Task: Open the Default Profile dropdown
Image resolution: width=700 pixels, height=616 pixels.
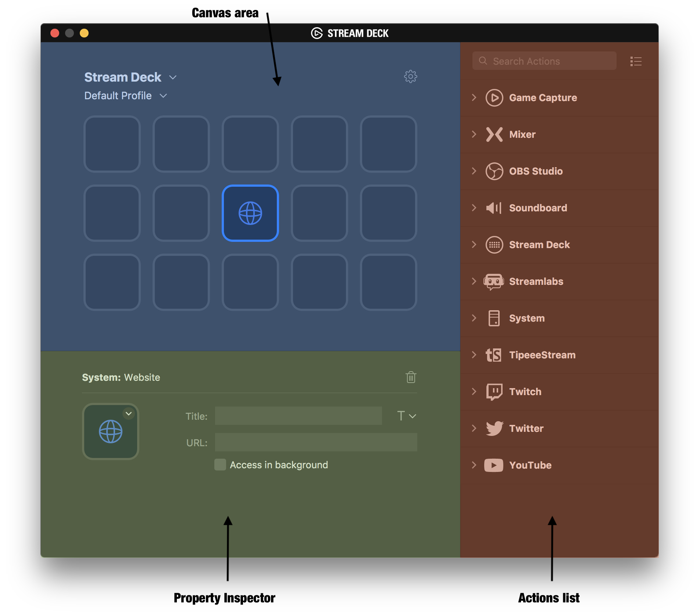Action: point(163,96)
